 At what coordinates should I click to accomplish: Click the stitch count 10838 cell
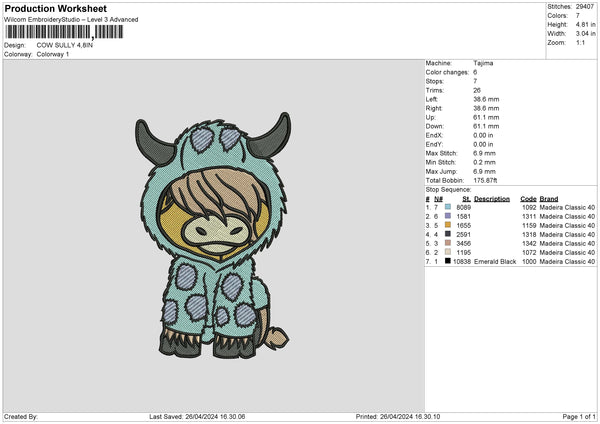[462, 262]
